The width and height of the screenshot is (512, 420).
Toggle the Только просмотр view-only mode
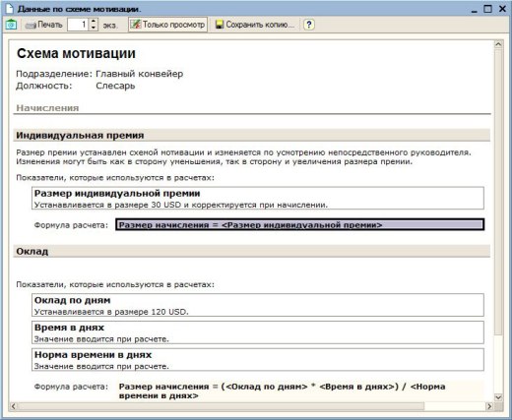click(x=167, y=25)
